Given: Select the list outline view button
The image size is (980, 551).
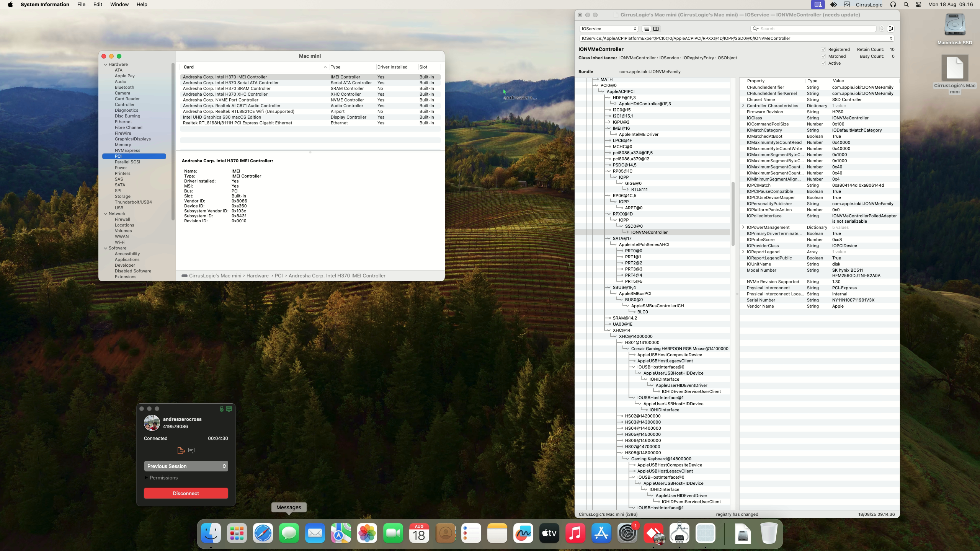Looking at the screenshot, I should [x=647, y=29].
